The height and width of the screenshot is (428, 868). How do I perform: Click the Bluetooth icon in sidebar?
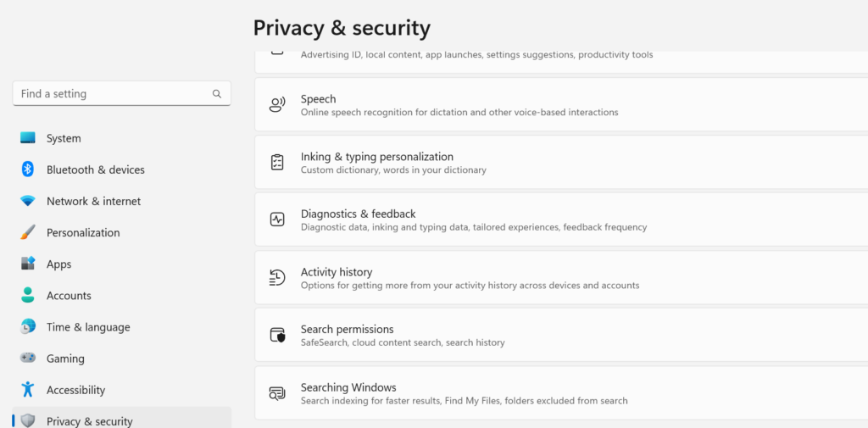28,170
